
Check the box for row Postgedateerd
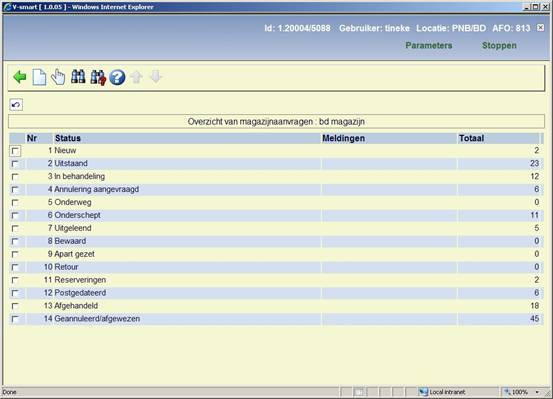[15, 293]
